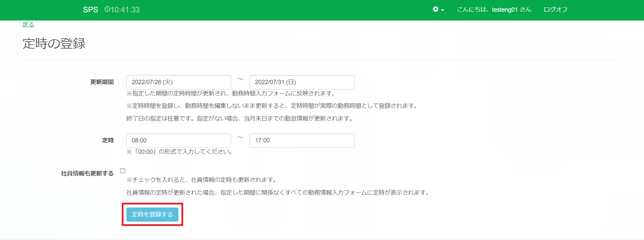Click the 更新期間 field label
This screenshot has width=644, height=240.
click(102, 82)
